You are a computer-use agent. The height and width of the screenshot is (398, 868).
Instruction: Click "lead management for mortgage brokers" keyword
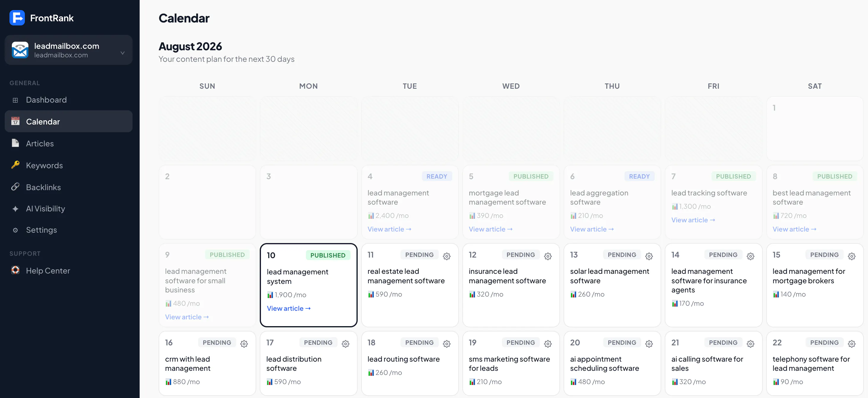(x=808, y=276)
